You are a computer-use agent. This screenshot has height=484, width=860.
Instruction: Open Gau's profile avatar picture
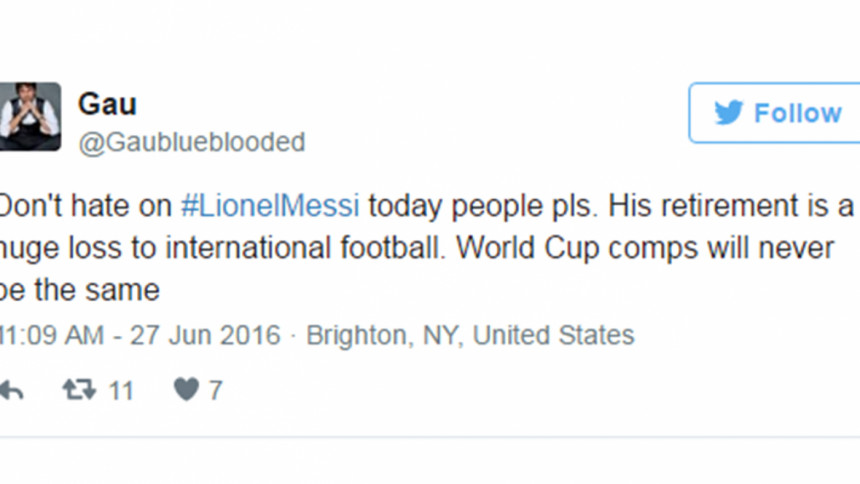[30, 116]
